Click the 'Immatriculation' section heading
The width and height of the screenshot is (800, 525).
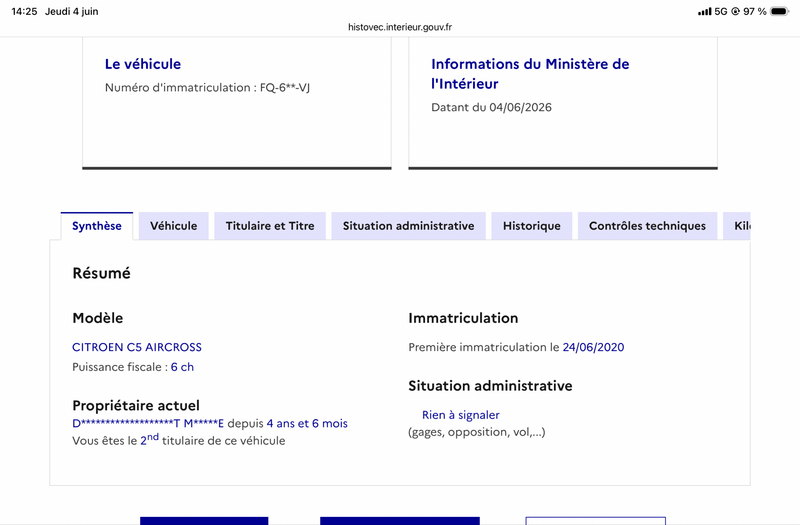[463, 318]
